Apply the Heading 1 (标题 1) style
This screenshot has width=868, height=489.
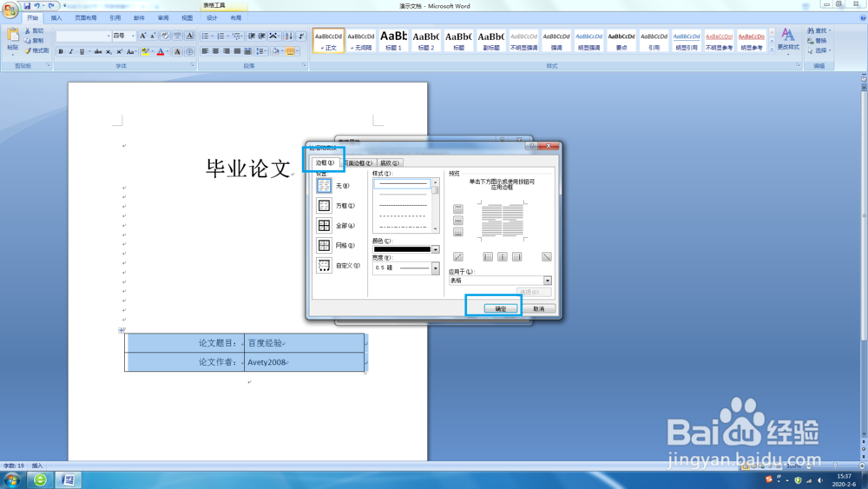click(x=393, y=41)
